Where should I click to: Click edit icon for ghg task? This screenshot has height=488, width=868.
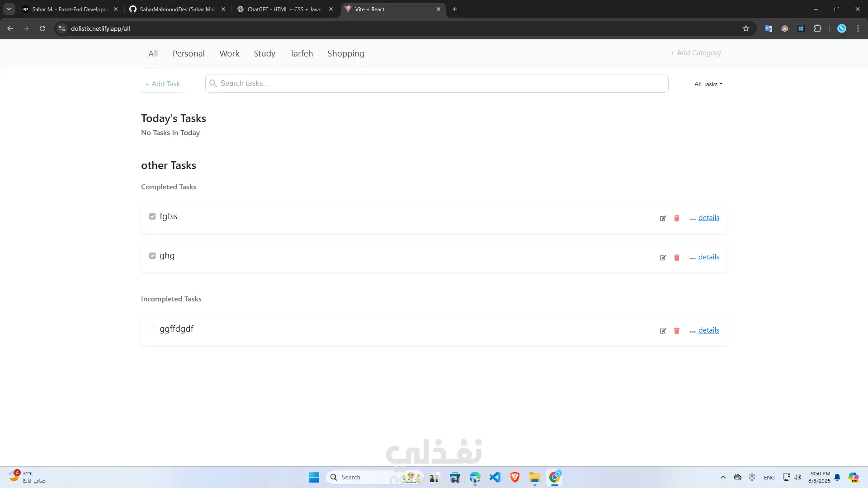(x=663, y=258)
